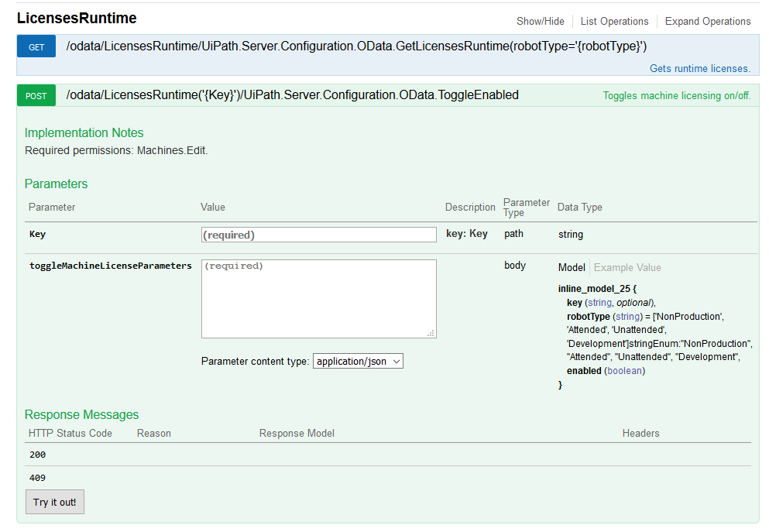Click the 'Reason' column header
The image size is (769, 532).
point(154,434)
